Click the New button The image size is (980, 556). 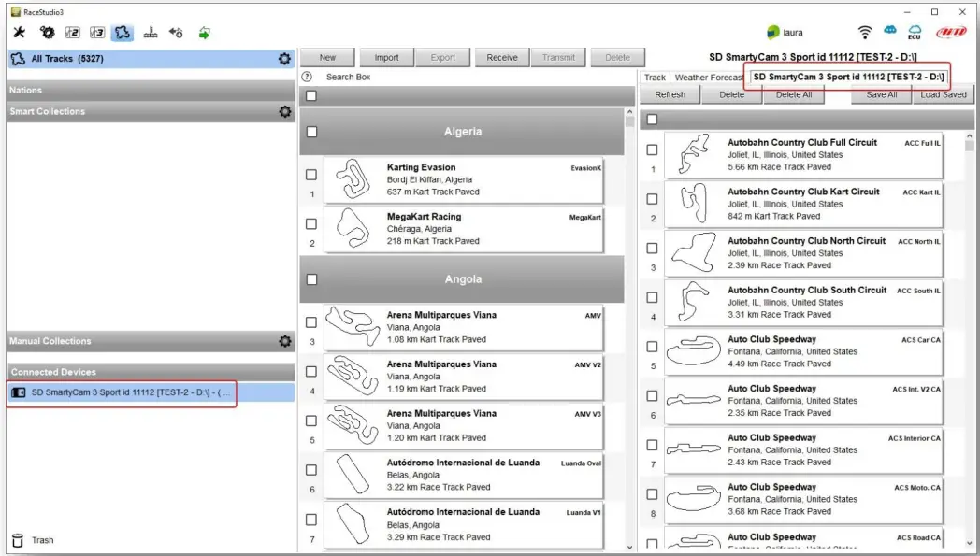(327, 58)
